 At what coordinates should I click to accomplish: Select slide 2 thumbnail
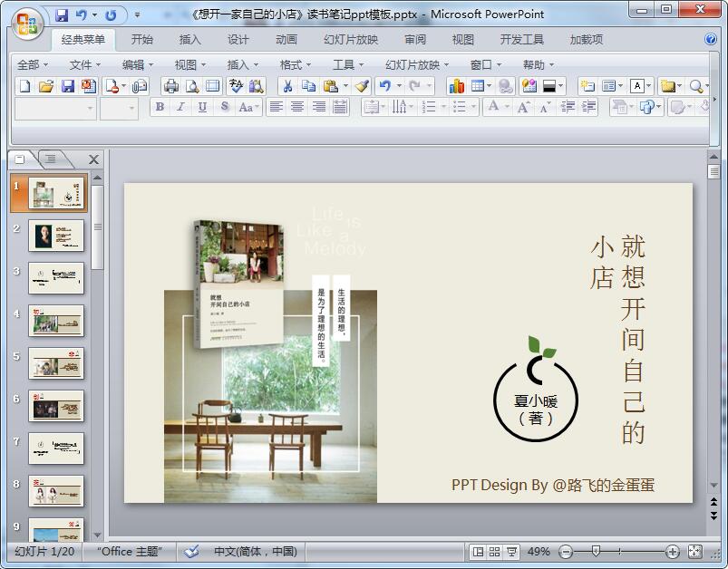[x=56, y=236]
